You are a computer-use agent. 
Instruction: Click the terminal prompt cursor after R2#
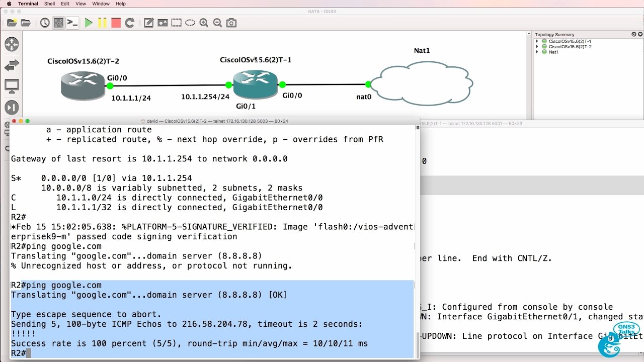click(29, 353)
